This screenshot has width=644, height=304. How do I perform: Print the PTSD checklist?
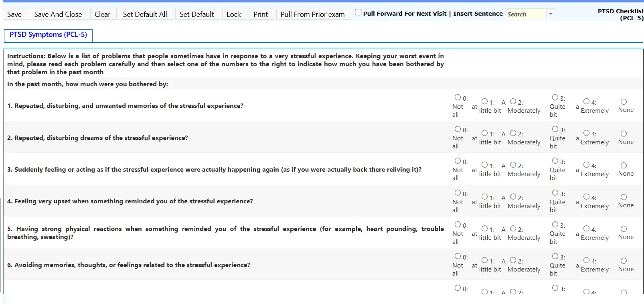coord(261,14)
